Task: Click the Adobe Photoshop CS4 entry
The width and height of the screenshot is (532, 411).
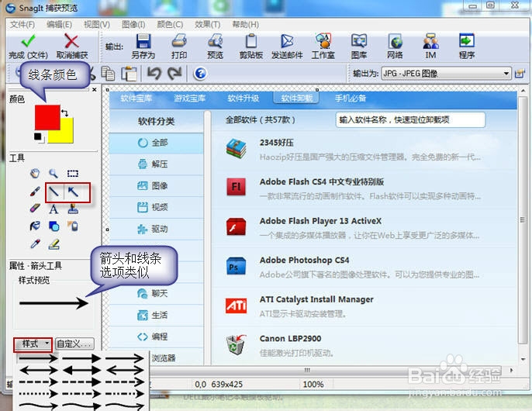Action: (x=364, y=267)
